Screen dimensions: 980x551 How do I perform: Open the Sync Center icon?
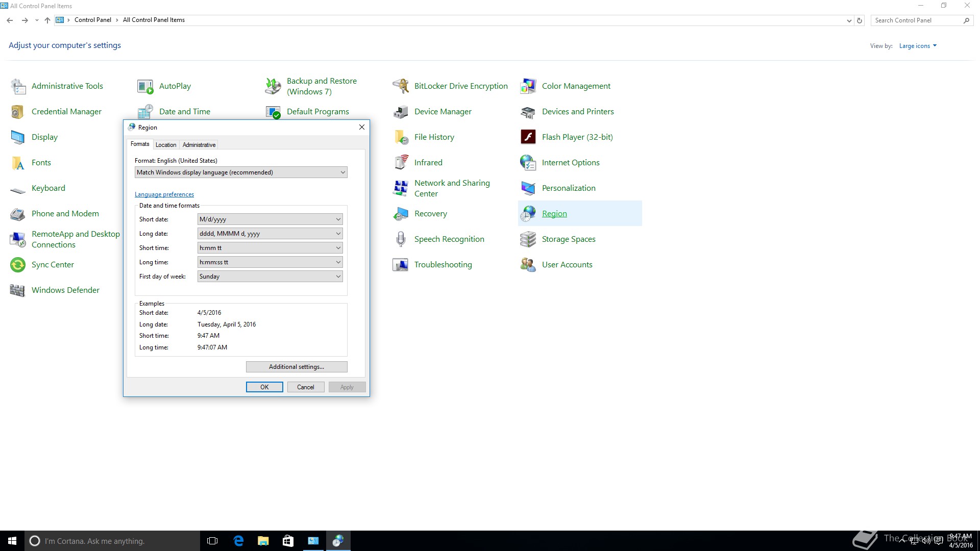(18, 265)
